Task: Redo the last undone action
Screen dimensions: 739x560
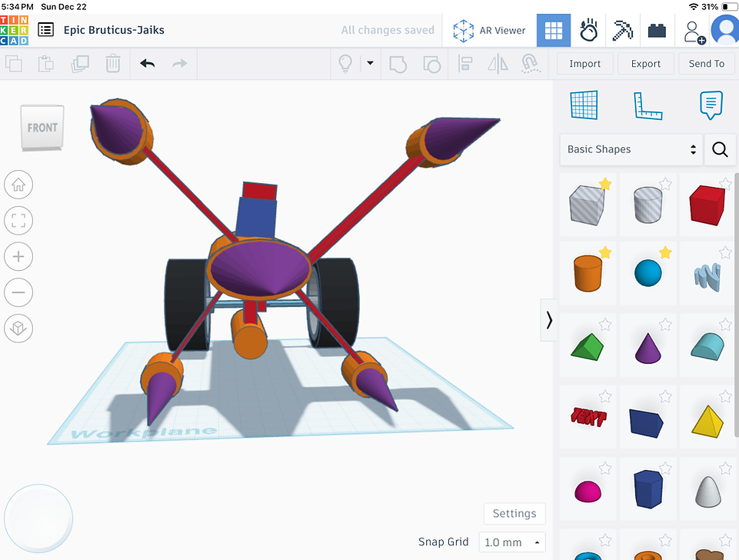Action: (180, 64)
